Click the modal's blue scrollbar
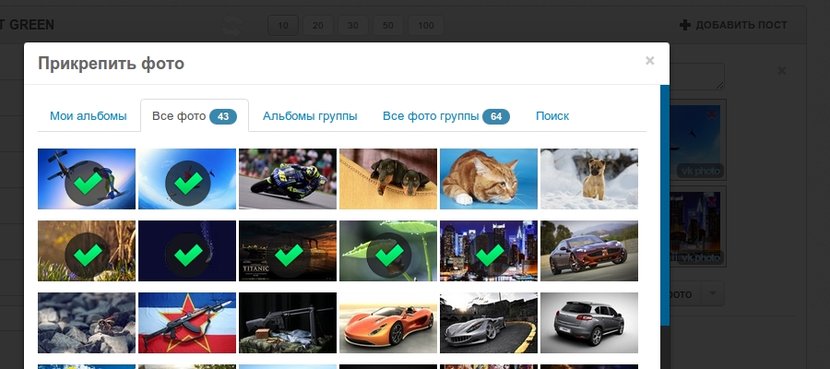Image resolution: width=830 pixels, height=369 pixels. 665,205
